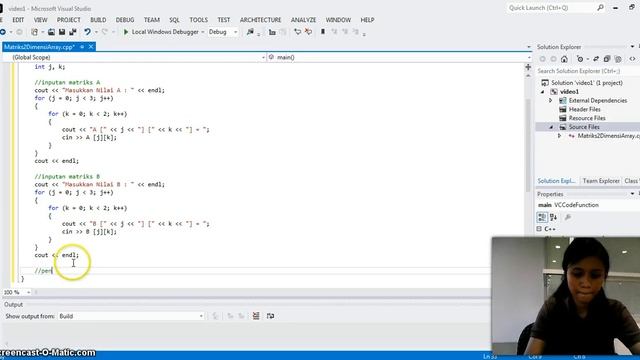
Task: Collapse the C++ category in Properties
Action: (x=539, y=229)
